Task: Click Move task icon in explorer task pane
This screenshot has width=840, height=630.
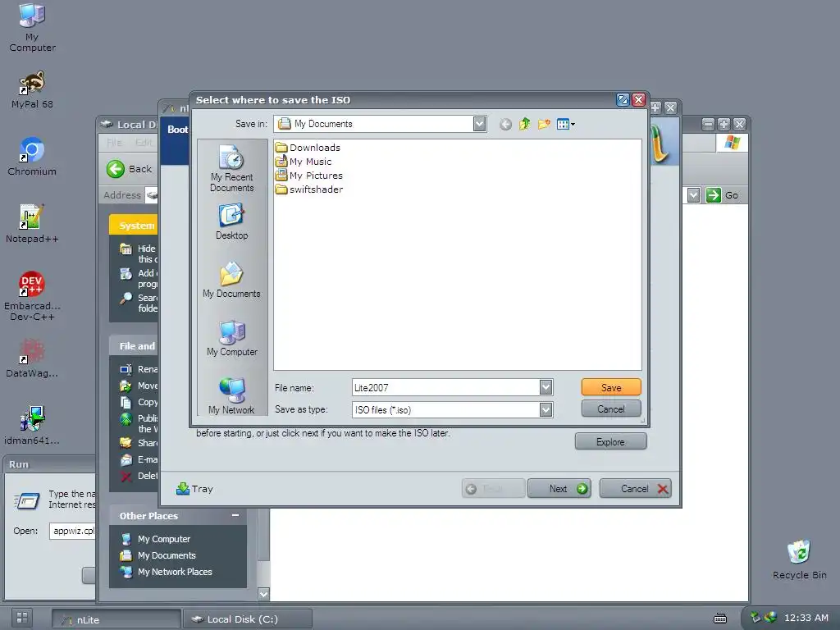Action: click(126, 386)
